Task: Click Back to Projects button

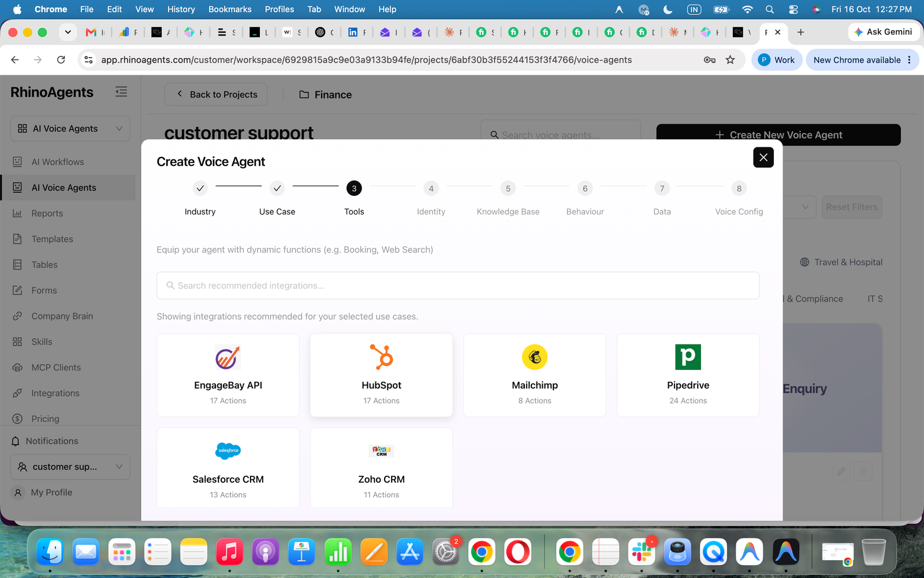Action: (216, 94)
